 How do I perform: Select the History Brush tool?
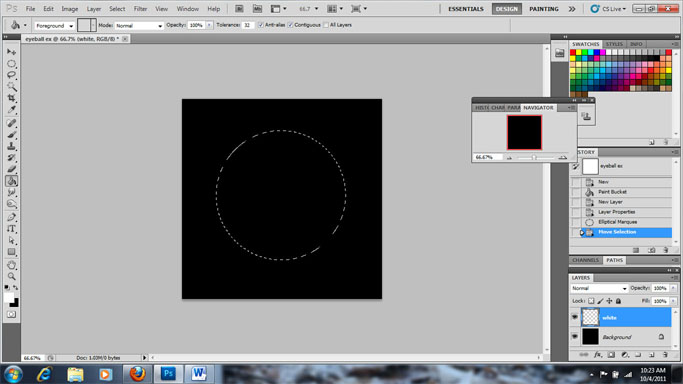tap(11, 157)
